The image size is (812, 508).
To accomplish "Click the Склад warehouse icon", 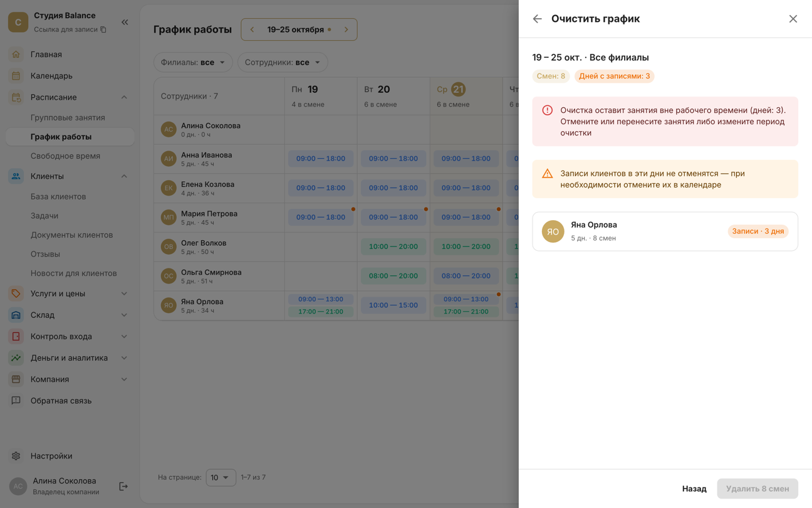I will point(16,315).
